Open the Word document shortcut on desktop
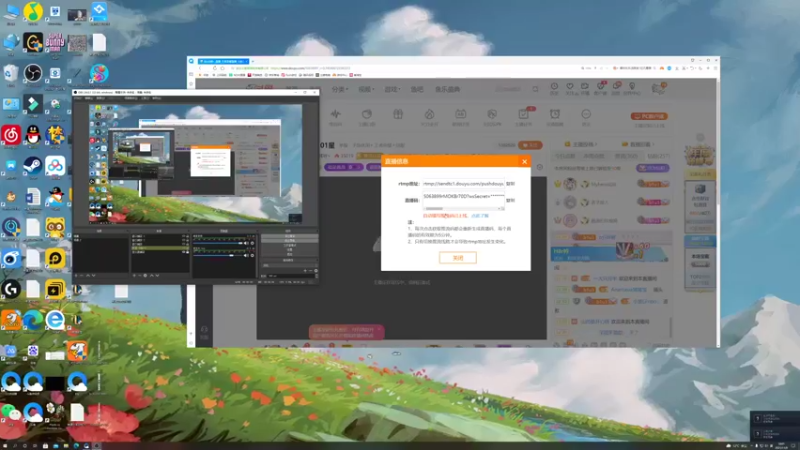The height and width of the screenshot is (450, 800). [x=33, y=197]
